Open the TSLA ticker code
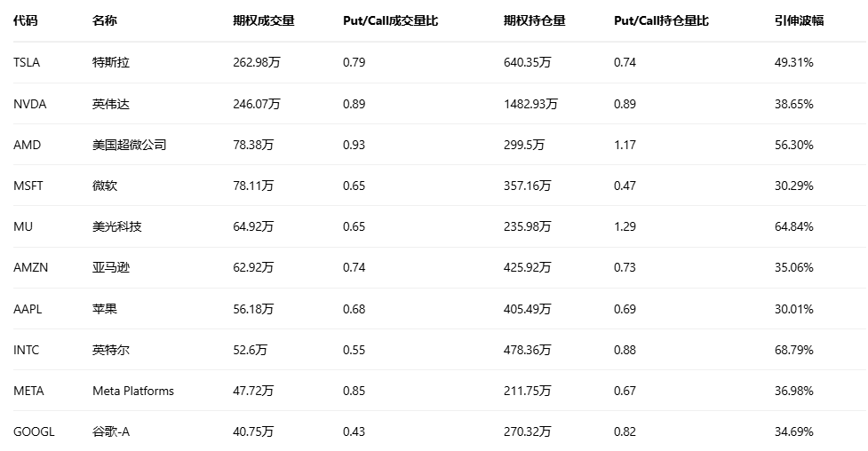This screenshot has height=451, width=868. coord(27,62)
